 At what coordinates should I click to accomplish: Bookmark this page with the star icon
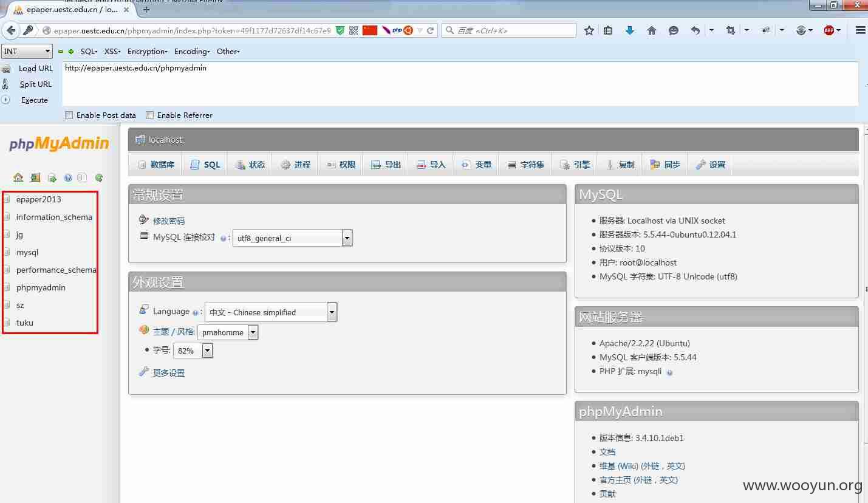tap(589, 30)
